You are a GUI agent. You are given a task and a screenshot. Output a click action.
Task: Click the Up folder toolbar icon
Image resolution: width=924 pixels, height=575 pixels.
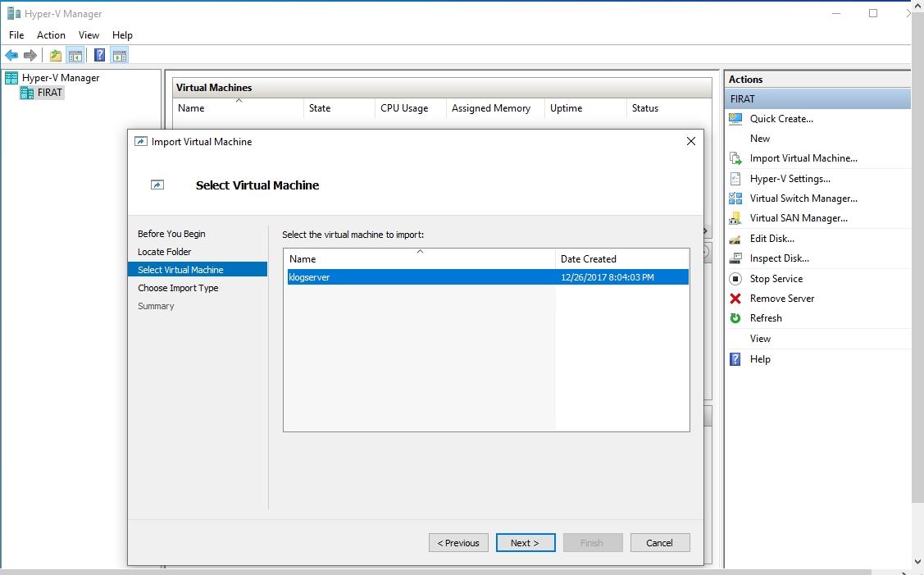[x=56, y=56]
